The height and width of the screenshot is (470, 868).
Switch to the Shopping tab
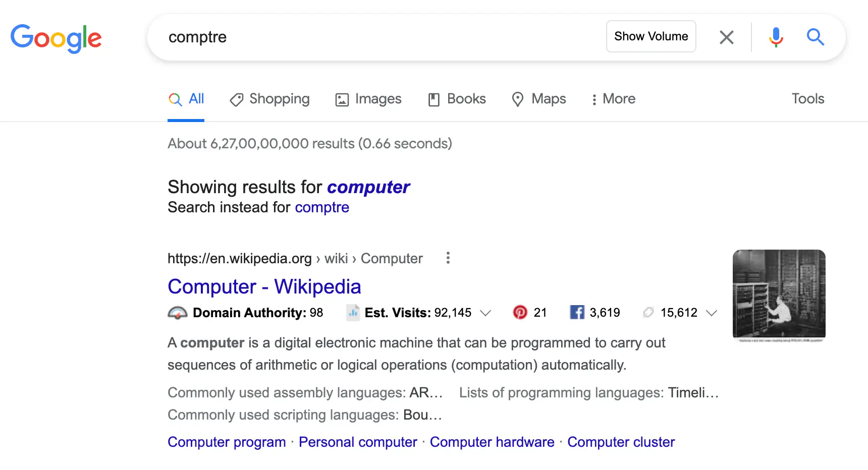269,99
